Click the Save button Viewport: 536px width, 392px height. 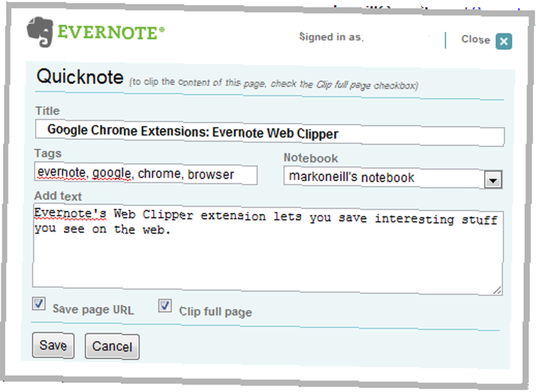(53, 345)
